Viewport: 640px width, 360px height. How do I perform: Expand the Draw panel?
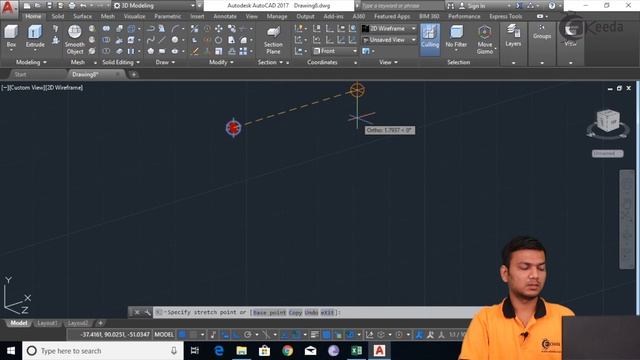click(165, 62)
